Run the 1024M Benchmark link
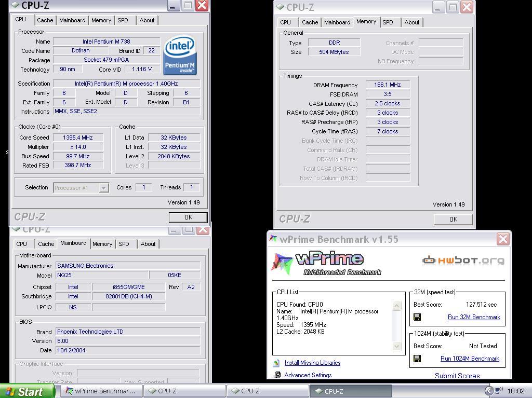532x398 pixels. (x=470, y=359)
